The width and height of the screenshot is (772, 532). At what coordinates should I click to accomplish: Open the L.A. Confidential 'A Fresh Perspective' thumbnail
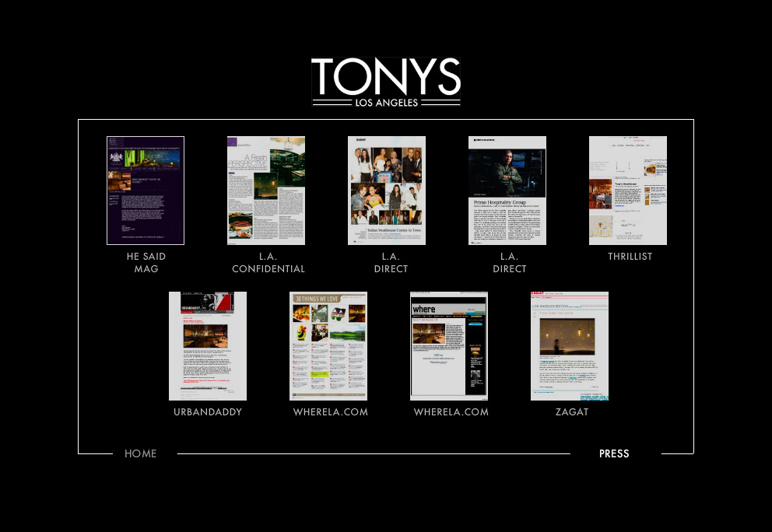pos(266,191)
